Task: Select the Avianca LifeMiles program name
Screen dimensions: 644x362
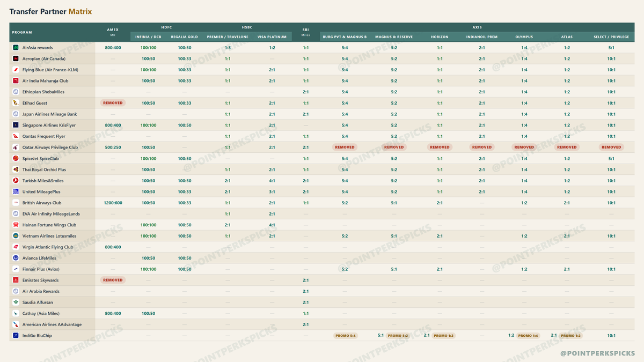Action: coord(39,258)
